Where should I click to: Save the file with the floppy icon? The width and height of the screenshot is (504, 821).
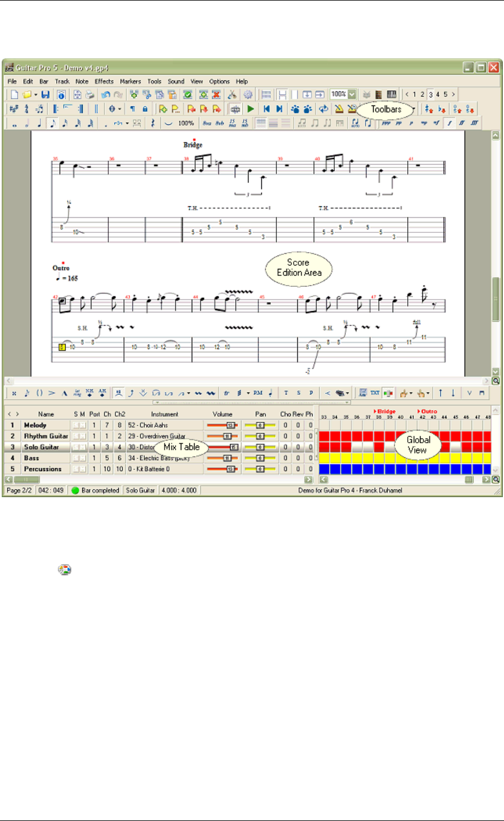coord(45,94)
